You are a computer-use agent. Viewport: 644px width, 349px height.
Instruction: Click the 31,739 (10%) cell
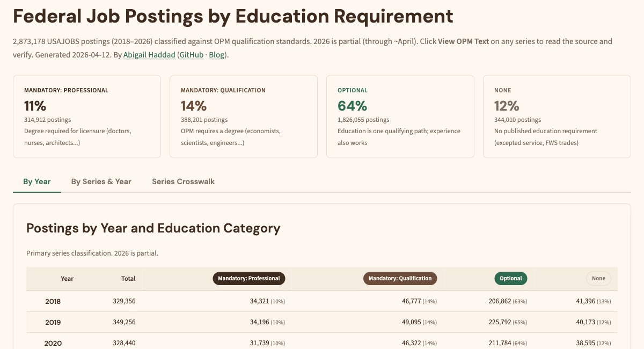(x=267, y=344)
